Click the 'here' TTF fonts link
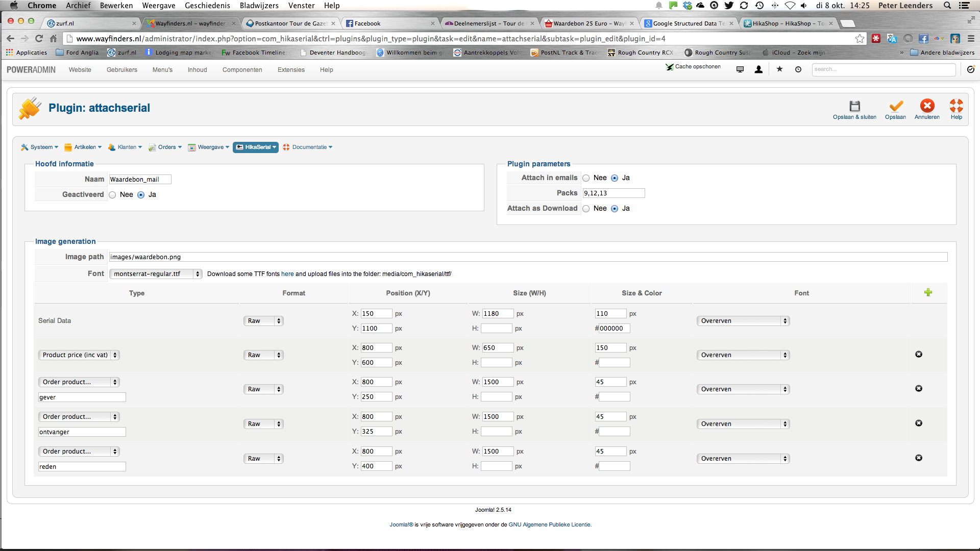980x551 pixels. point(287,274)
